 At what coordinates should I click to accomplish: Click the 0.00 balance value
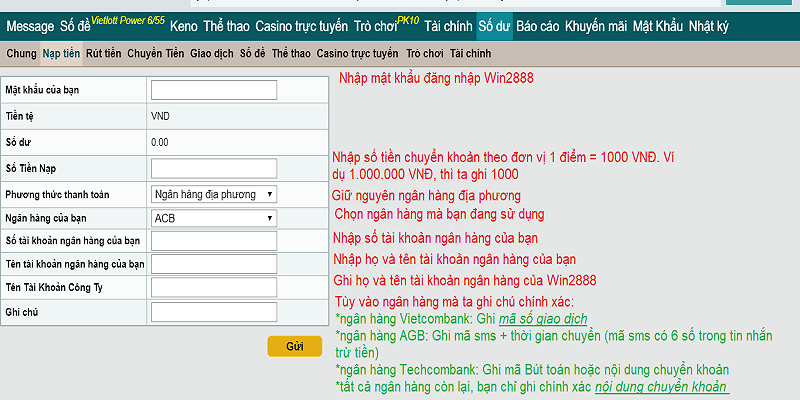(x=160, y=142)
